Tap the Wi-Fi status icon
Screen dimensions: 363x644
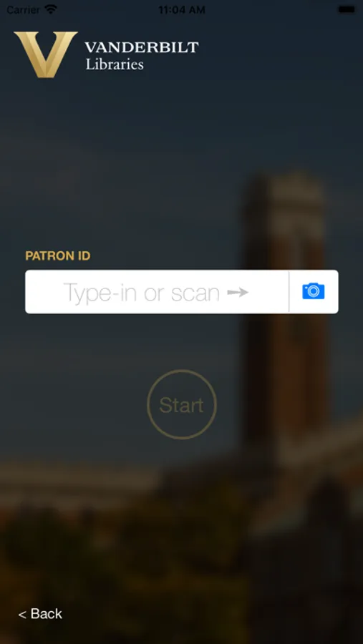[51, 9]
